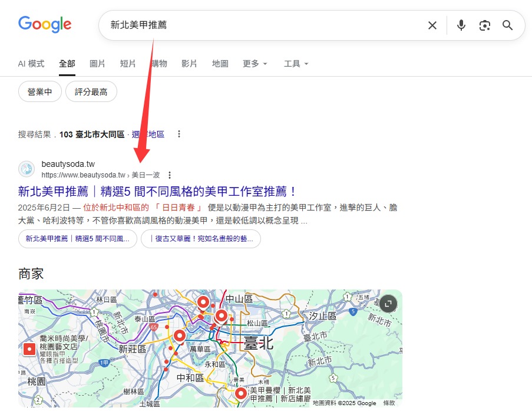Switch to the 圖片 tab
Screen dimensions: 532x411
(98, 64)
